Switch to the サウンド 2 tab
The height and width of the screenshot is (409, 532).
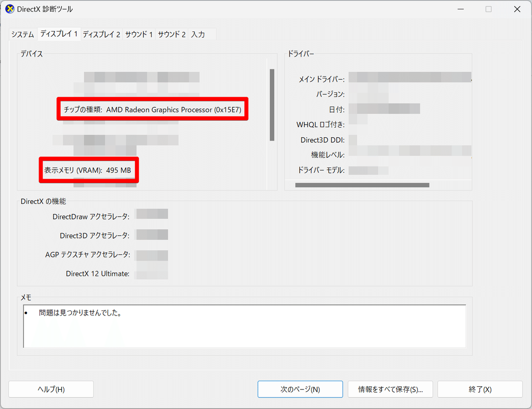click(172, 34)
